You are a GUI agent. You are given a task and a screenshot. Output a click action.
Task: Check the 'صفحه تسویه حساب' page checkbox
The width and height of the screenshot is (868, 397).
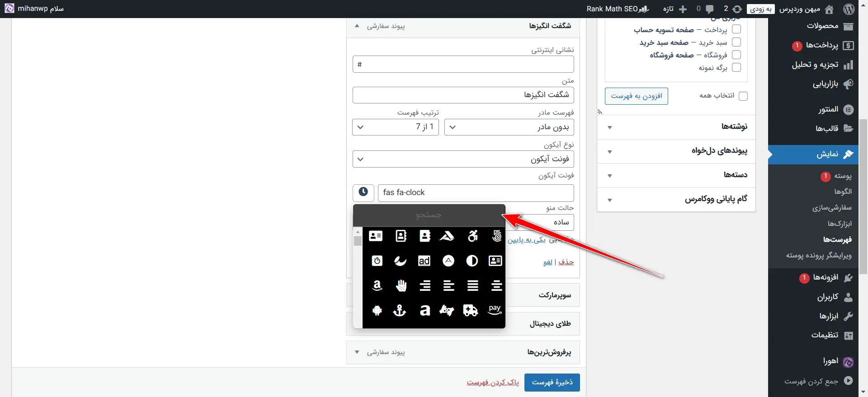(x=736, y=29)
